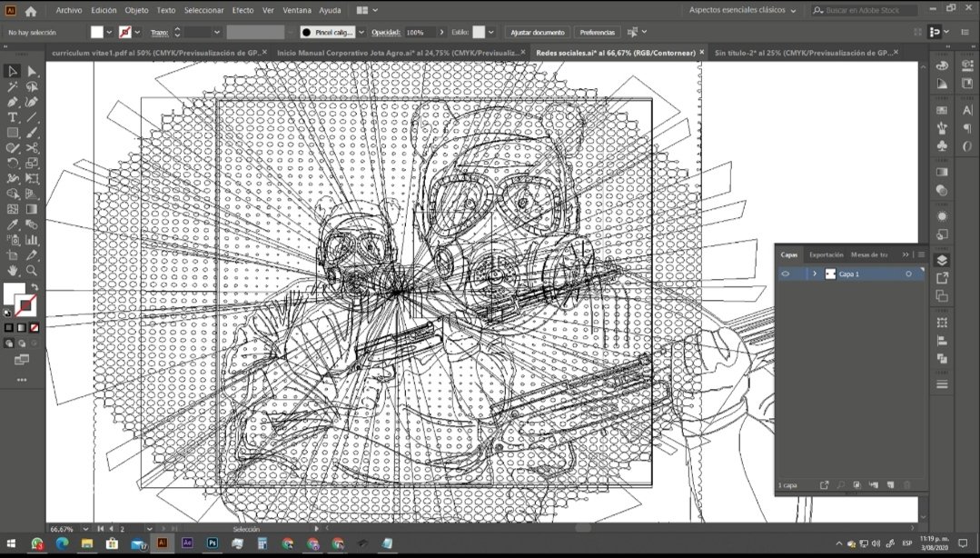Open the Efecto menu

pos(243,11)
